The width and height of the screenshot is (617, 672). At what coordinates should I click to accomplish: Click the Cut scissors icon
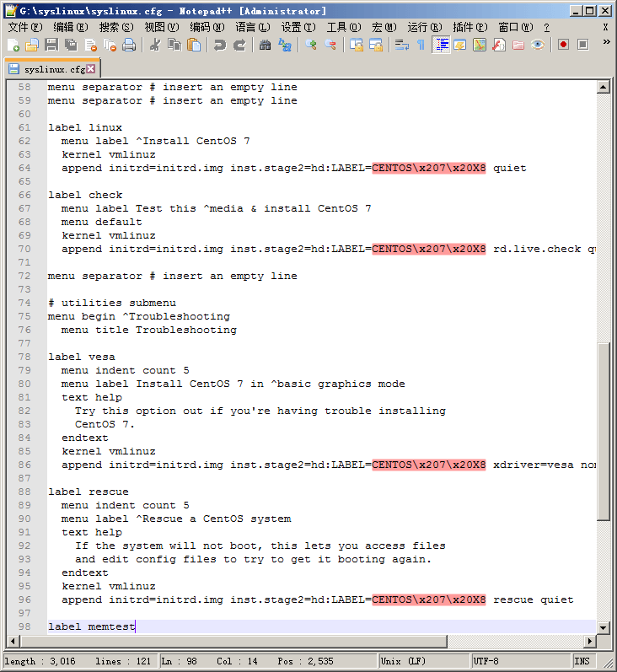click(155, 46)
